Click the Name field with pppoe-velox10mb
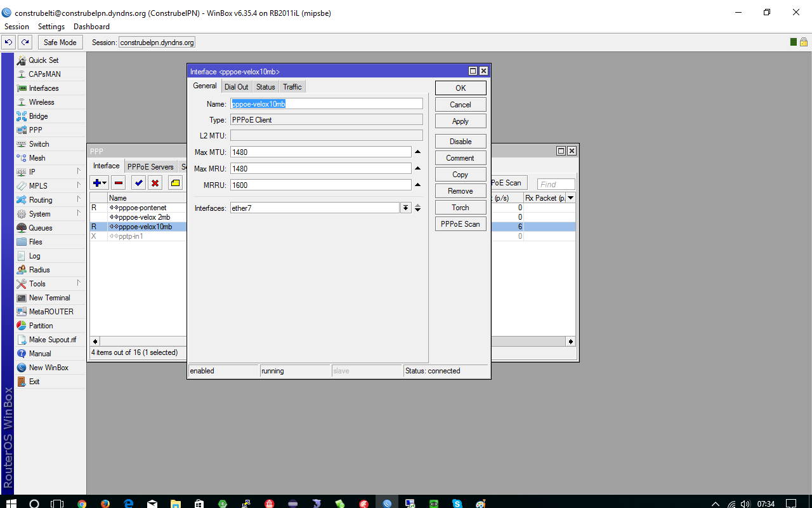The width and height of the screenshot is (812, 508). (x=327, y=104)
